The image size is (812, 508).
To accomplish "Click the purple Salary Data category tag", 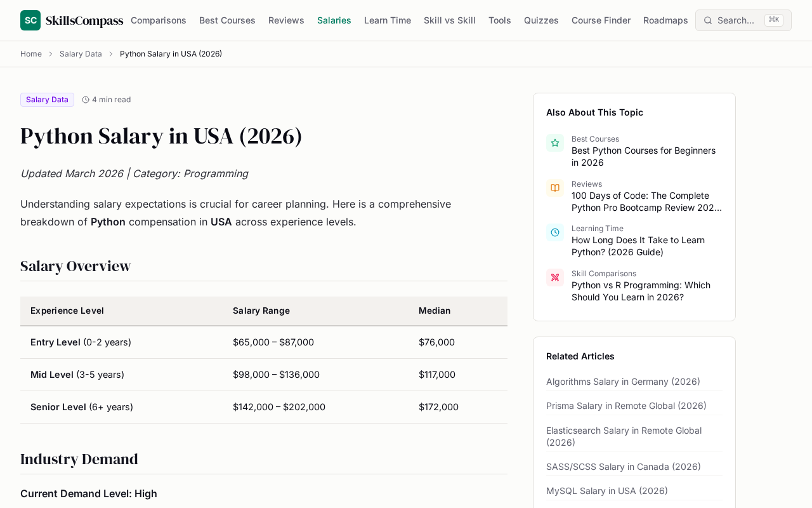I will click(47, 100).
